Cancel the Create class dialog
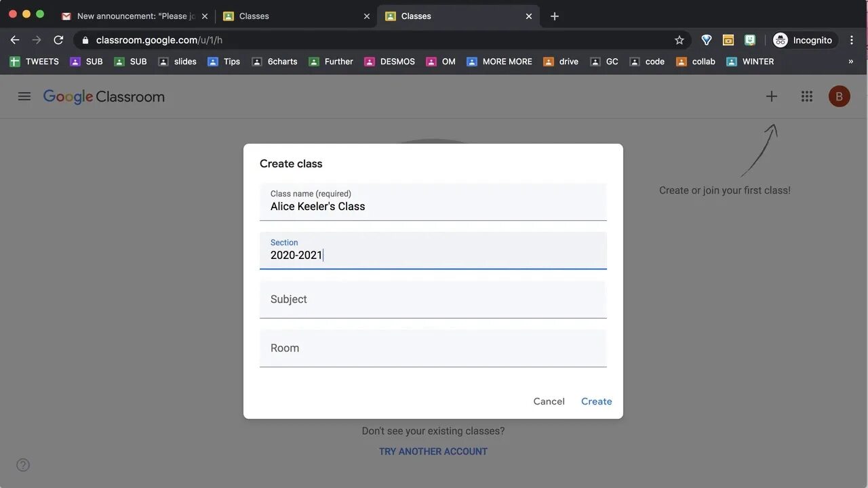 [x=549, y=401]
